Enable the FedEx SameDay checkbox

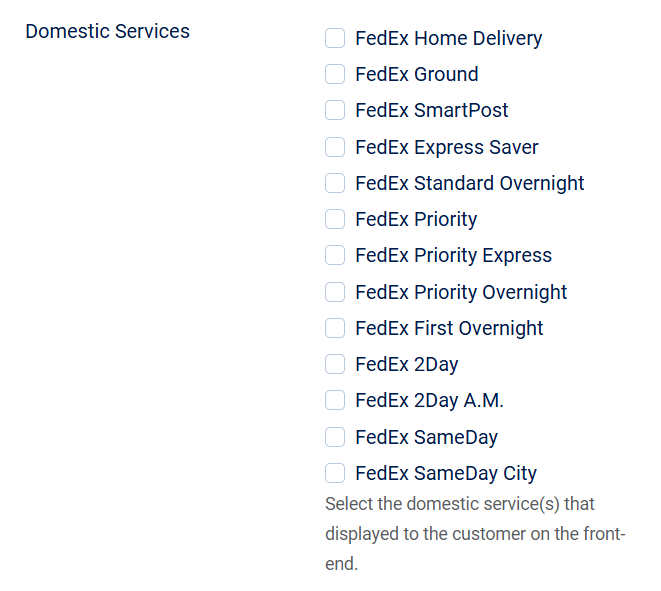(335, 438)
